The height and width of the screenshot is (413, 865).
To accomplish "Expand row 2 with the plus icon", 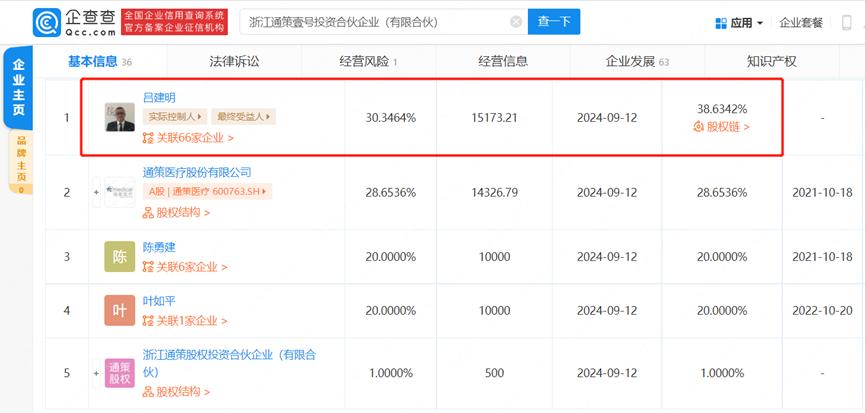I will click(97, 191).
